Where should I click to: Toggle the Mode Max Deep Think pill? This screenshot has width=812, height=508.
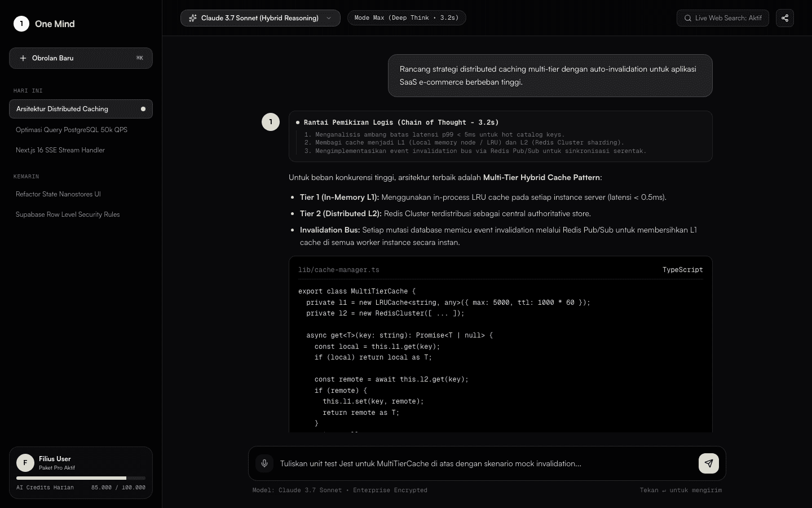(x=407, y=18)
